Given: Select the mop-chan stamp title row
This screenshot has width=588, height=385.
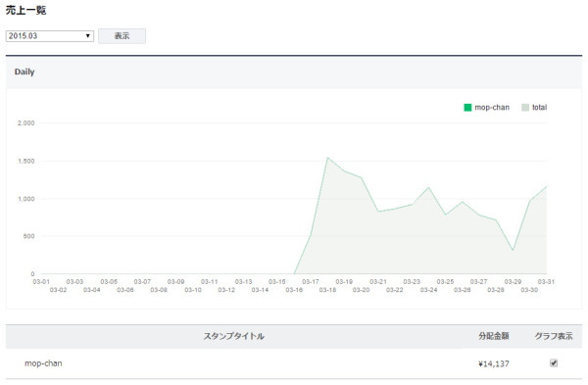Looking at the screenshot, I should (294, 363).
